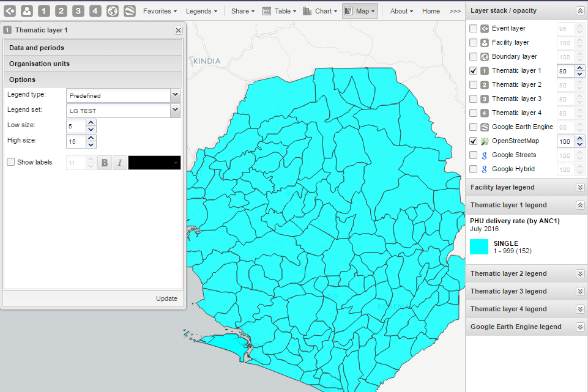Screen dimensions: 588x392
Task: Open the Facility layer toolbar icon
Action: pos(27,11)
